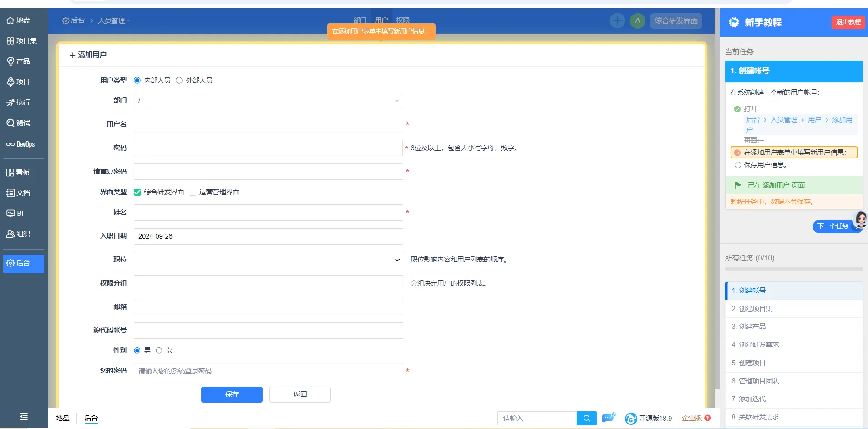This screenshot has height=429, width=868.
Task: Click the footer search input 请输入
Action: 537,418
